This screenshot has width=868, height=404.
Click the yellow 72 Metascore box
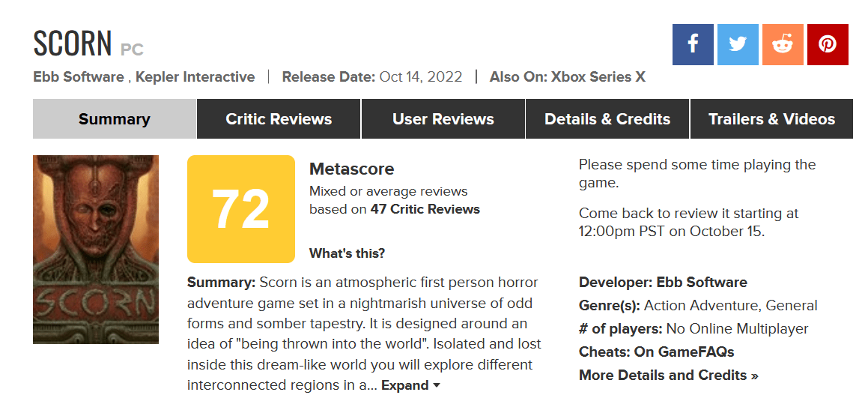[241, 209]
